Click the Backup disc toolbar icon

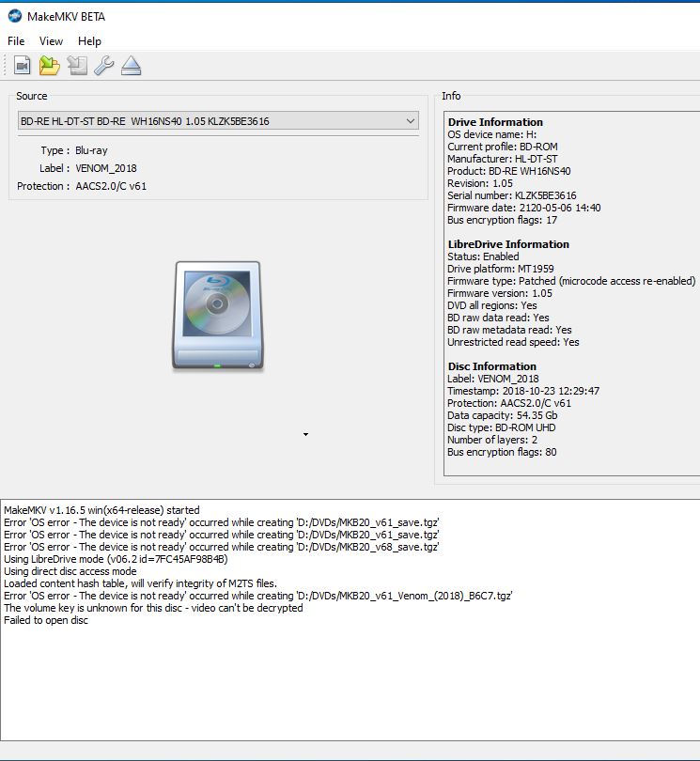(77, 66)
